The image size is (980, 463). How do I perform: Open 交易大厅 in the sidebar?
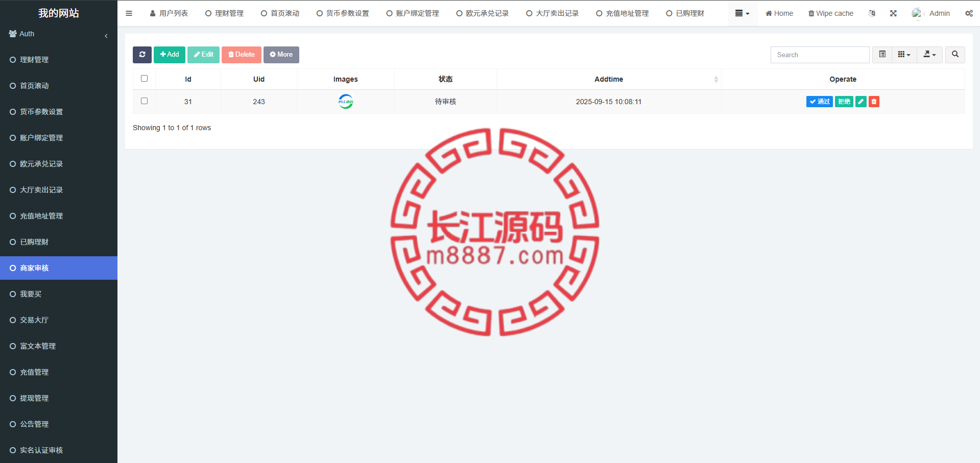click(x=59, y=320)
